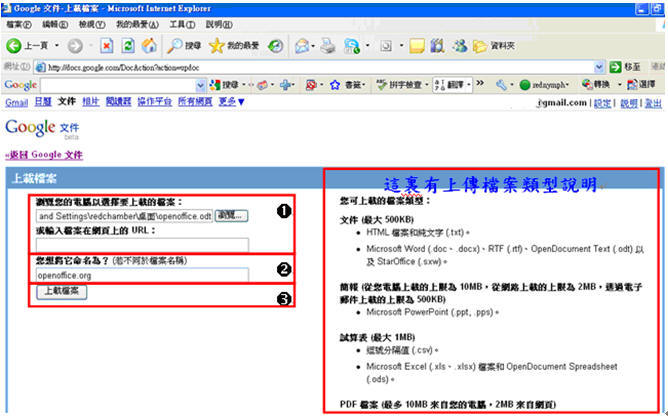Screen dimensions: 668x417
Task: Expand the address bar dropdown
Action: tap(599, 67)
